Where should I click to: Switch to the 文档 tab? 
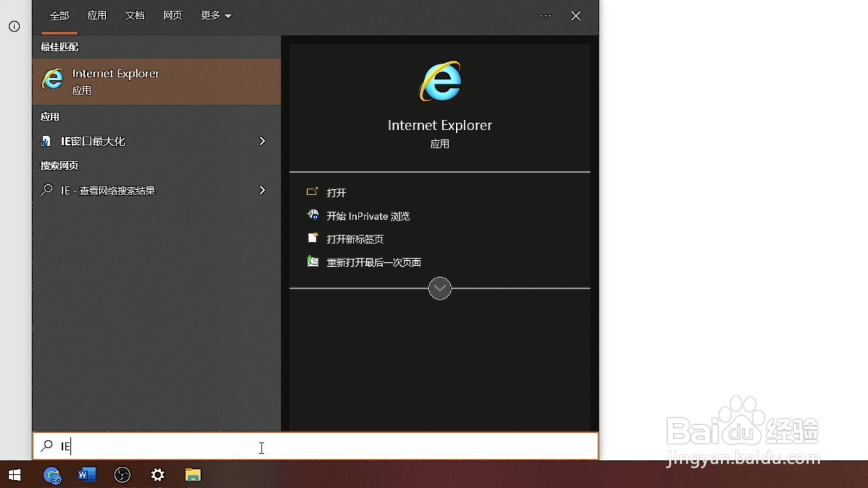pyautogui.click(x=135, y=16)
